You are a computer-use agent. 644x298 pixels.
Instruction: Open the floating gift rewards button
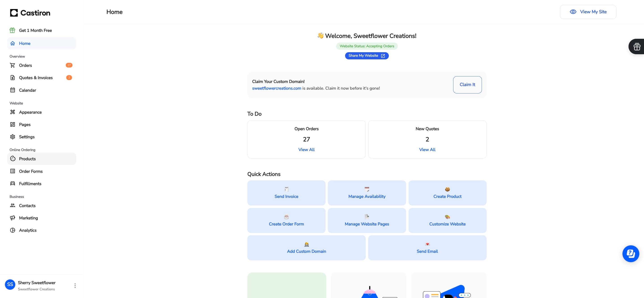coord(637,46)
